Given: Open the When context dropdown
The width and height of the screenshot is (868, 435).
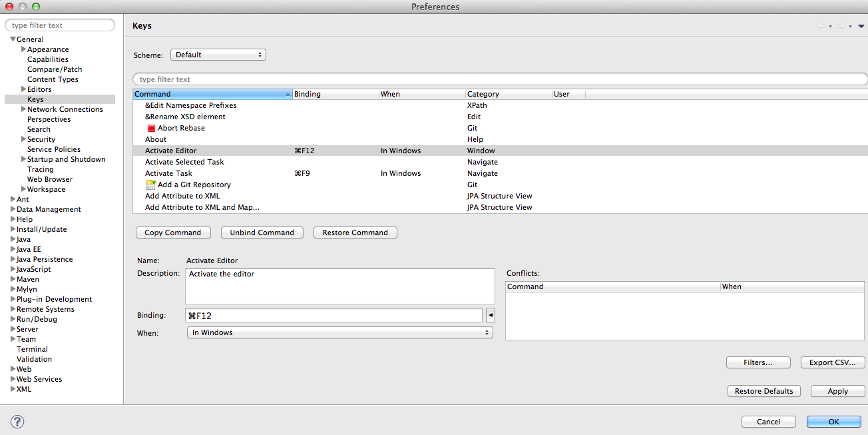Looking at the screenshot, I should click(339, 332).
